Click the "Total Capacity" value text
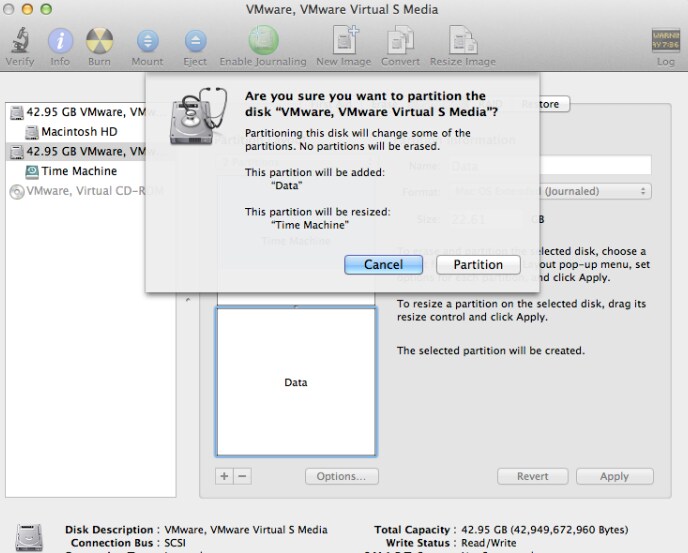This screenshot has height=553, width=688. (545, 530)
